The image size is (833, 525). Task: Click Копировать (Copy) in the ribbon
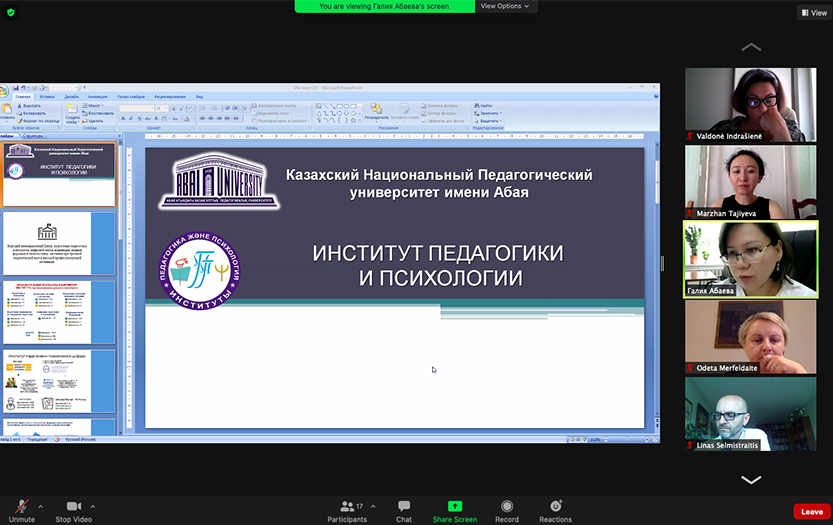pyautogui.click(x=31, y=113)
